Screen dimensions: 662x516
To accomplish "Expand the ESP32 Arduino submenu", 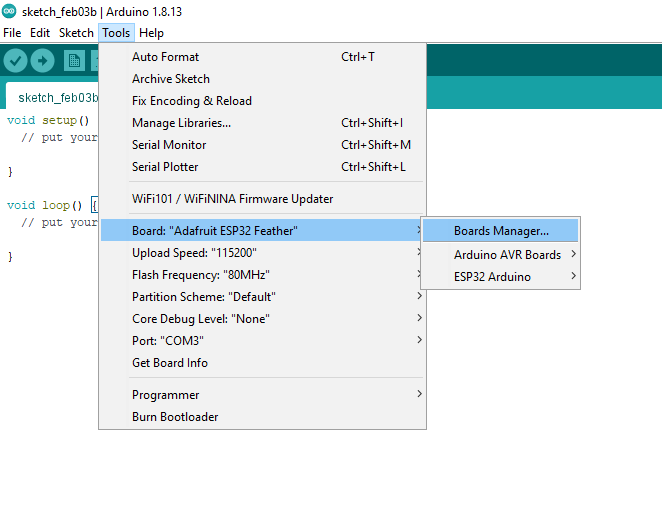I will [500, 277].
